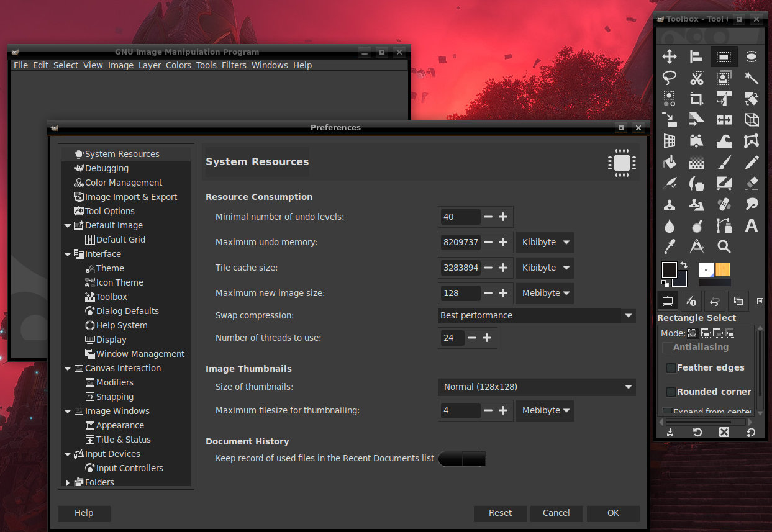Activate the 3D Transform cube tool

[752, 120]
